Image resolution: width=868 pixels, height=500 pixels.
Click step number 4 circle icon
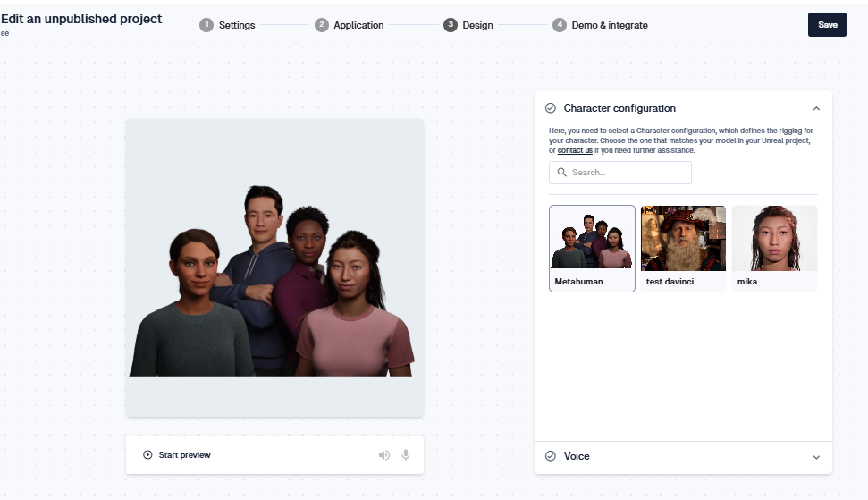coord(560,25)
